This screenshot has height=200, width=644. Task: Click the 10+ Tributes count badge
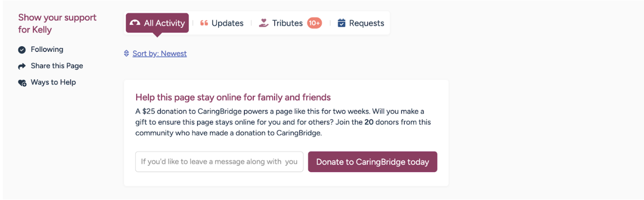click(x=315, y=23)
